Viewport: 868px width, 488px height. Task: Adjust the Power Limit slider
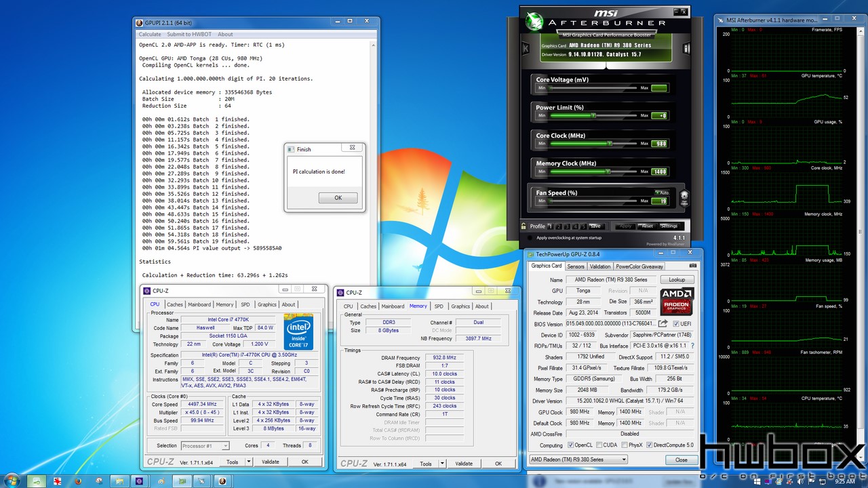[593, 115]
